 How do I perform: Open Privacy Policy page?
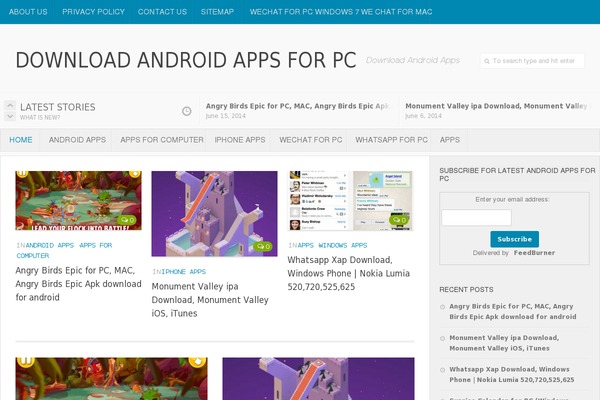(93, 12)
